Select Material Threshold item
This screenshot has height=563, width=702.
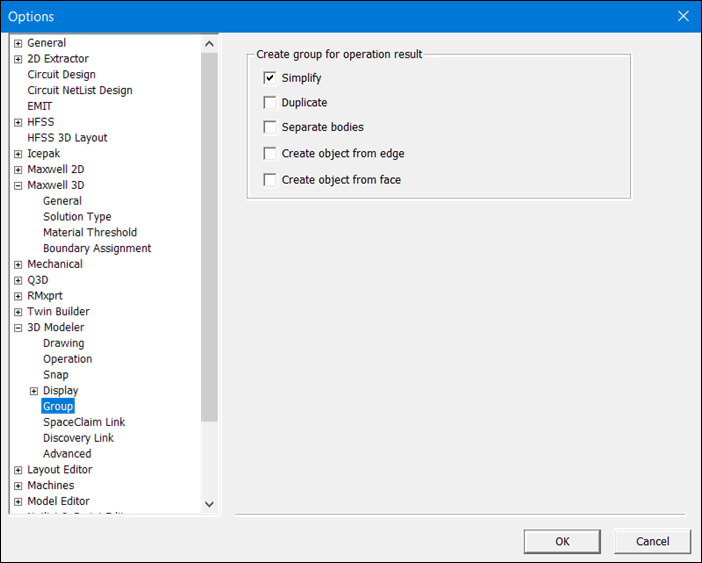(x=90, y=232)
